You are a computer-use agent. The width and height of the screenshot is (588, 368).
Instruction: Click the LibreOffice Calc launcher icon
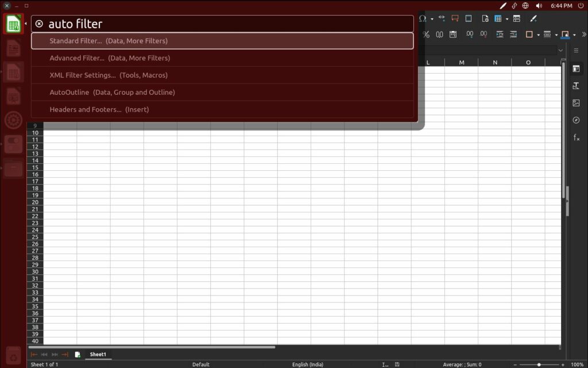click(x=14, y=24)
